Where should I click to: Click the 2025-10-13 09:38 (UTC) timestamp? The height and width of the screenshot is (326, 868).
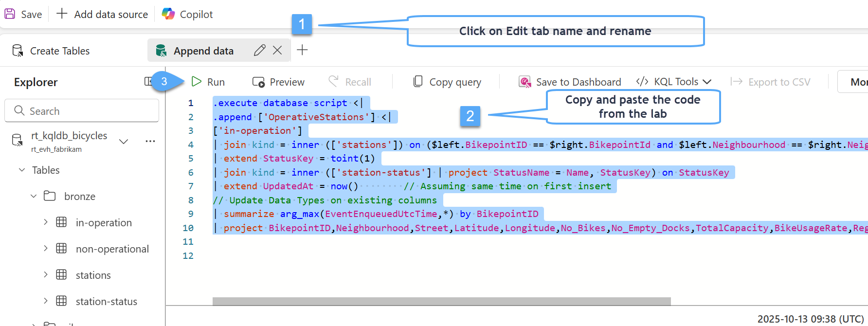(811, 319)
